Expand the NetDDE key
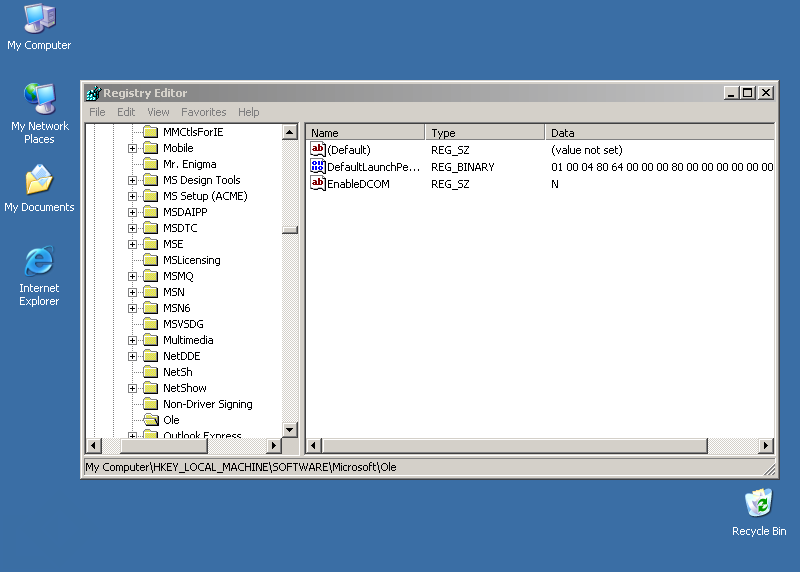 point(132,356)
